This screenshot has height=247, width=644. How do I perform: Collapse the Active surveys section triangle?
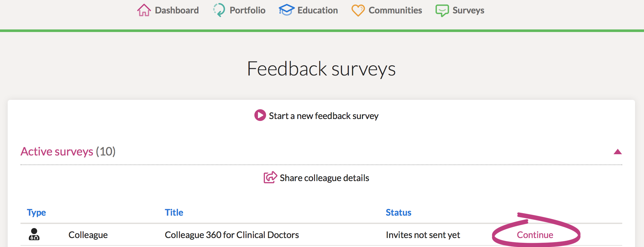(617, 152)
